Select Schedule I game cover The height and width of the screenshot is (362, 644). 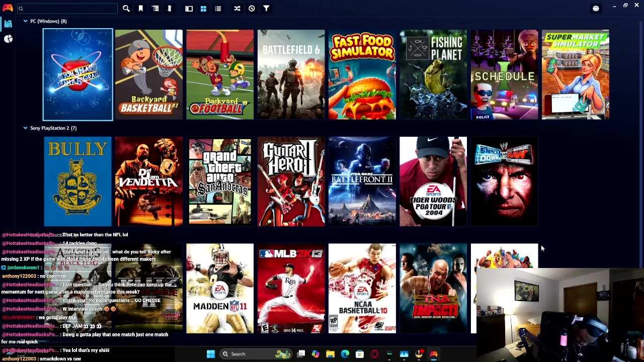pos(505,74)
